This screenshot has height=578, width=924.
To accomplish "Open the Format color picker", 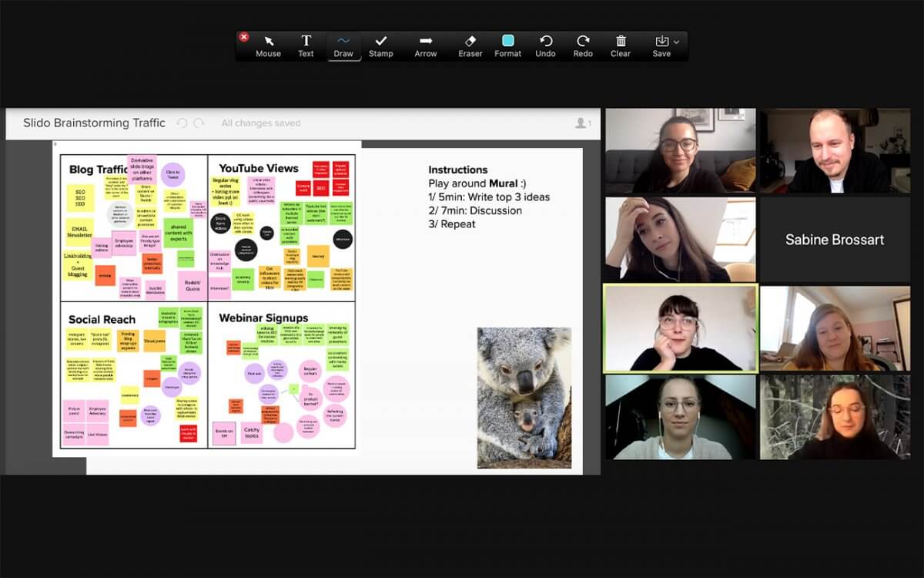I will (507, 44).
